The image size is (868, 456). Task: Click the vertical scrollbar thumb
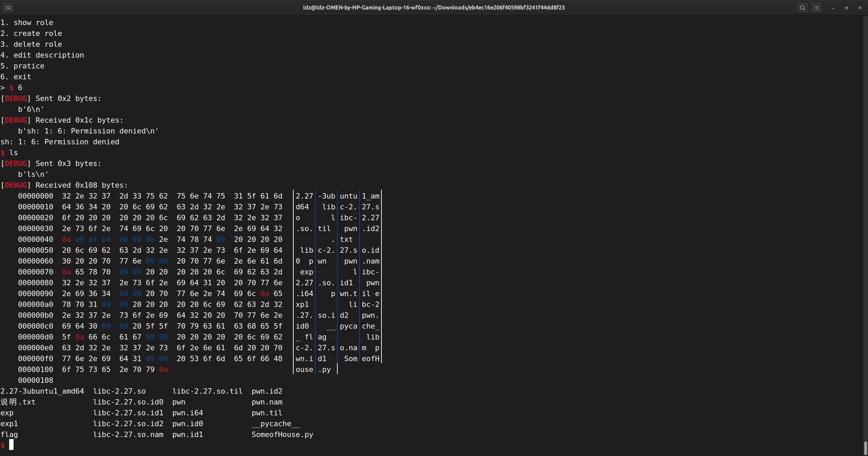[865, 448]
